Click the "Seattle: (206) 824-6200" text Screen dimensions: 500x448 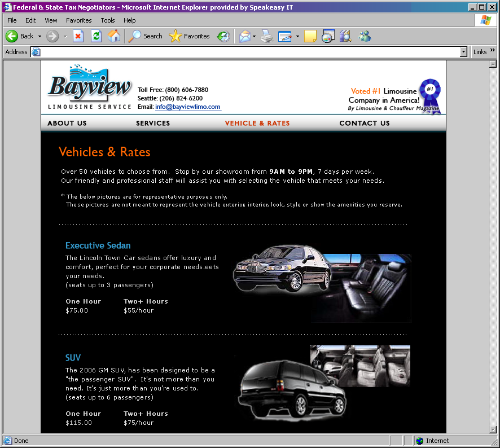pyautogui.click(x=170, y=99)
